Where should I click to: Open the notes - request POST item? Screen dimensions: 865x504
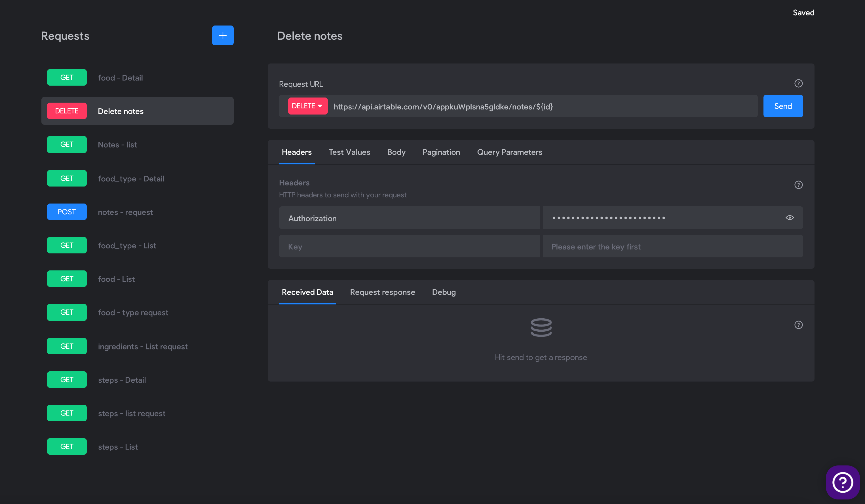[137, 212]
